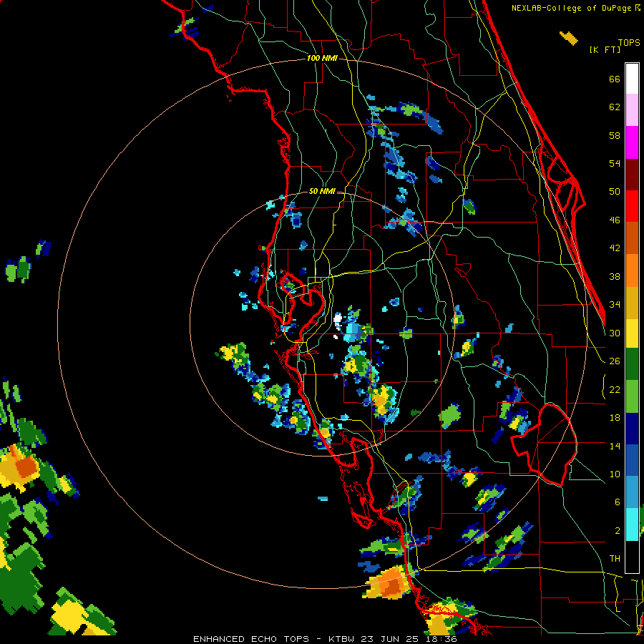Screen dimensions: 644x644
Task: Click the 2 value in the legend
Action: pos(617,530)
